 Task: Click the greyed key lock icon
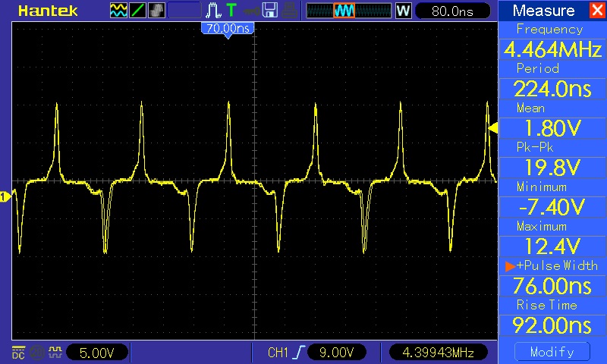tap(251, 11)
